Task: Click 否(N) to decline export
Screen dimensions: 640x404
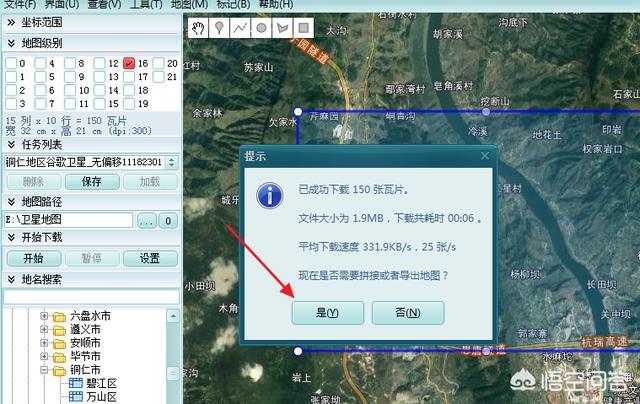Action: [407, 313]
